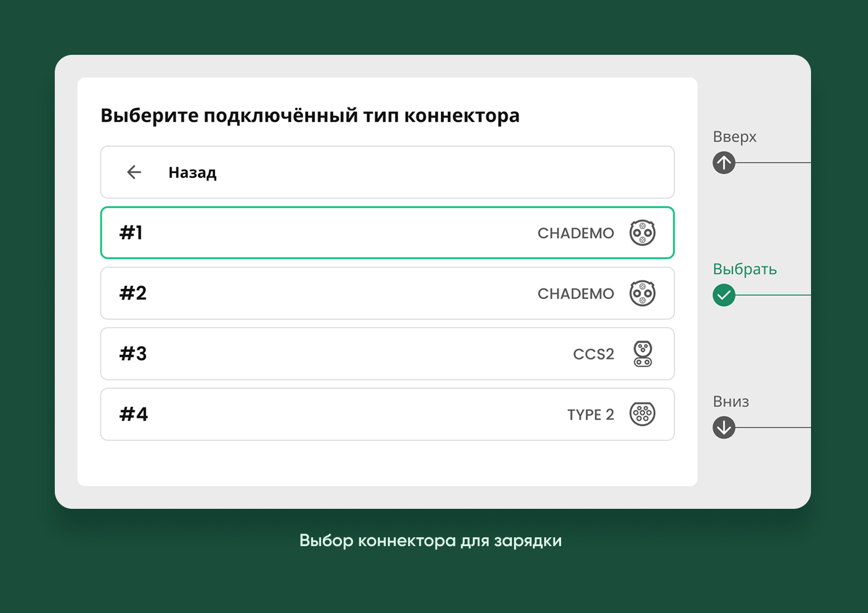Click the Вверх label

[x=734, y=137]
